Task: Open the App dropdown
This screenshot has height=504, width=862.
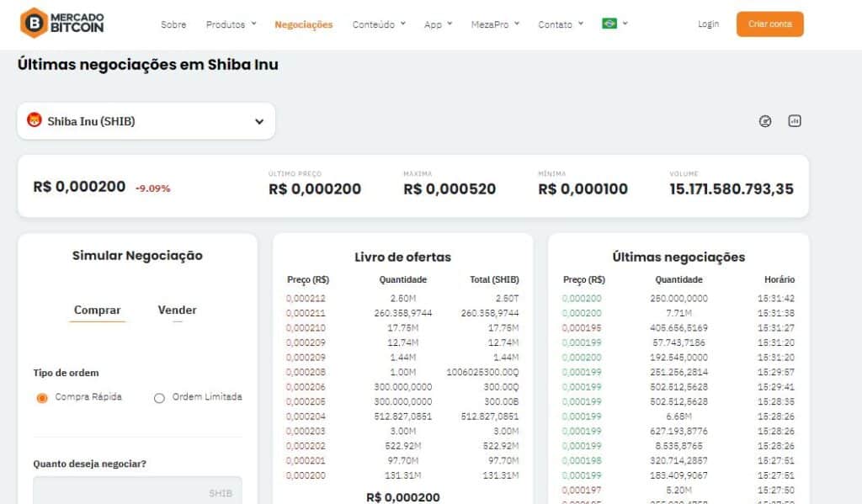Action: pyautogui.click(x=438, y=24)
